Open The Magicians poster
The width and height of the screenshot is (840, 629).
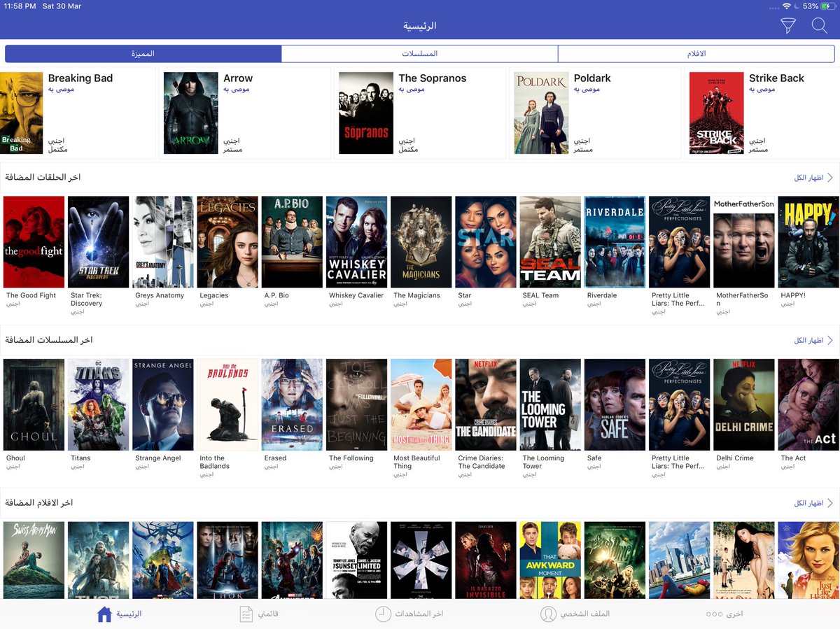pos(421,242)
